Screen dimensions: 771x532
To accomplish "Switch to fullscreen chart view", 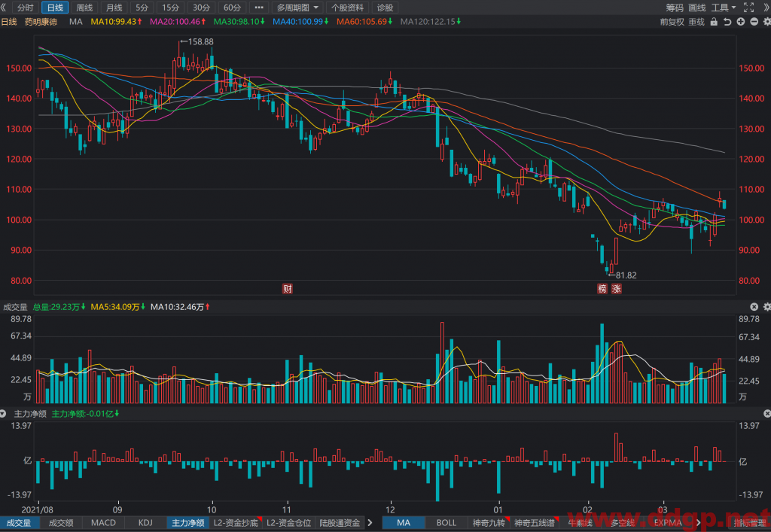I will (x=748, y=8).
